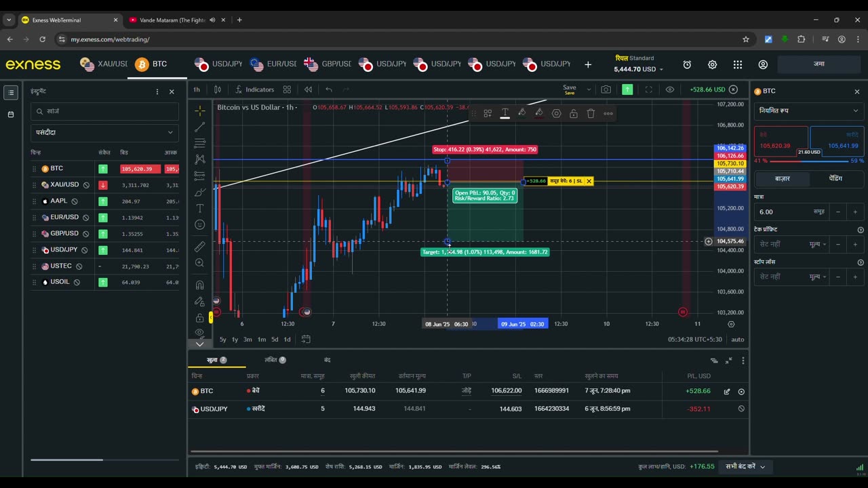Open Stop Loss मूल्य unit dropdown

click(x=818, y=277)
